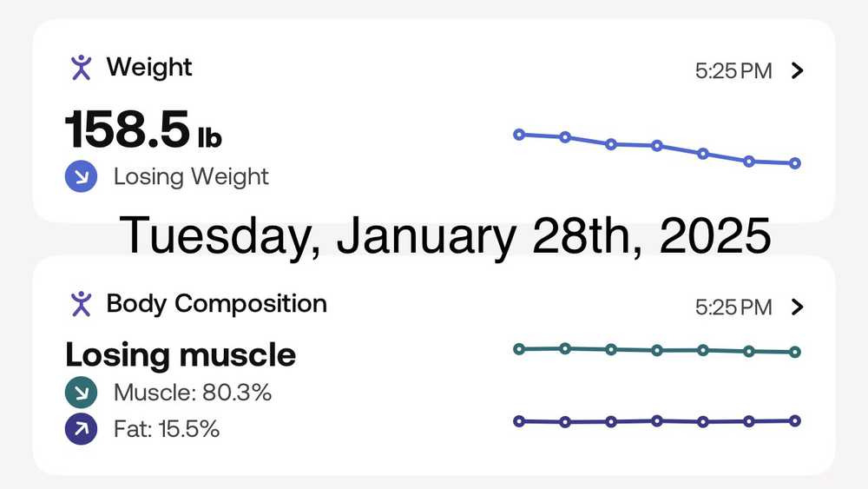
Task: Click the purple figure icon beside Weight
Action: [x=81, y=67]
